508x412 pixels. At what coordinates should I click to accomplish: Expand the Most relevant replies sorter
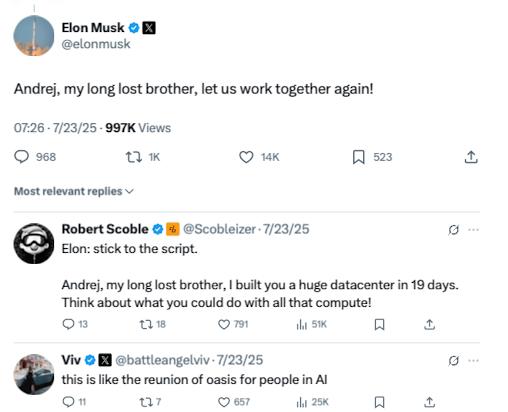pyautogui.click(x=74, y=191)
